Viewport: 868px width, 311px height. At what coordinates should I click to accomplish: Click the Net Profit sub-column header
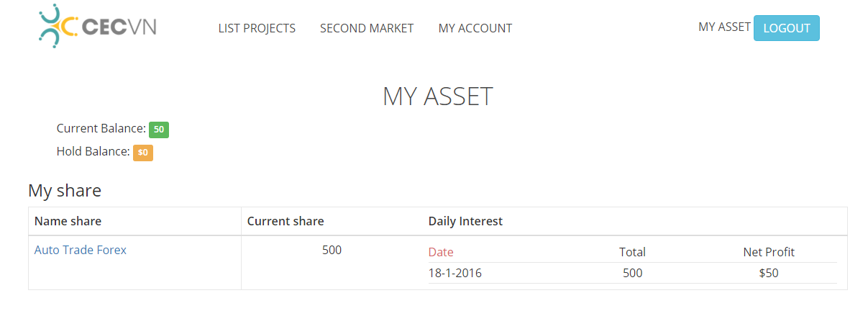[769, 252]
